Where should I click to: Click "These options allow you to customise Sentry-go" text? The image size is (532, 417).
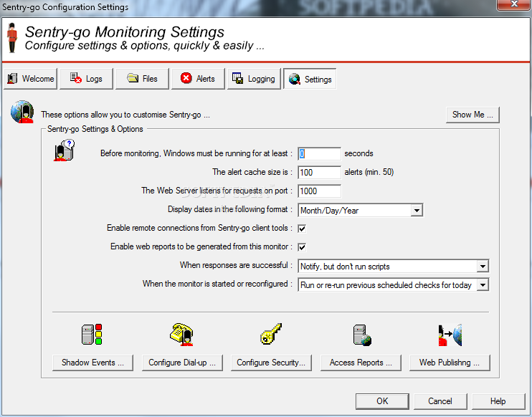click(125, 115)
